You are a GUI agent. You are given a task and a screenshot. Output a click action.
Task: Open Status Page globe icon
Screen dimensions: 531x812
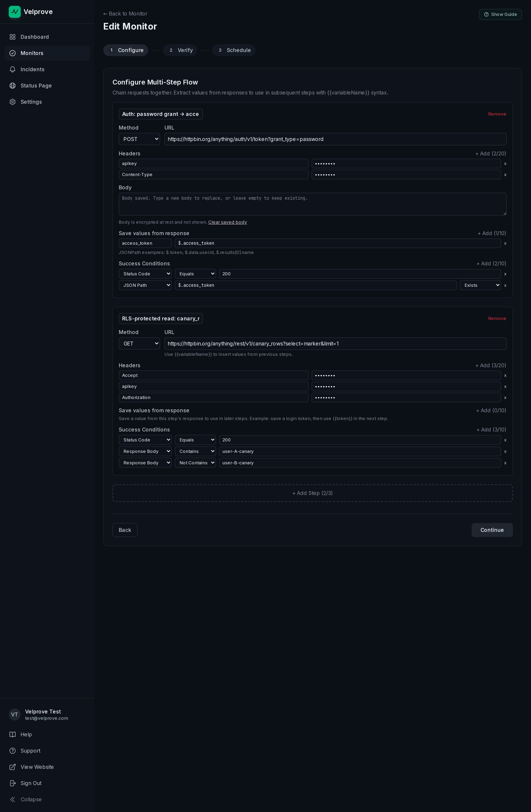pyautogui.click(x=13, y=86)
